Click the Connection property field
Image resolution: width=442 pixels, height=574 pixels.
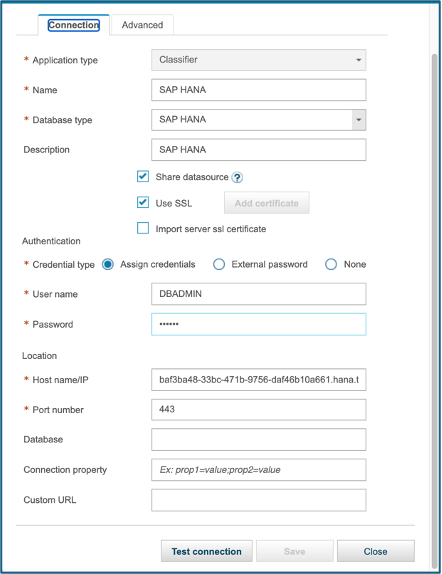[x=259, y=470]
